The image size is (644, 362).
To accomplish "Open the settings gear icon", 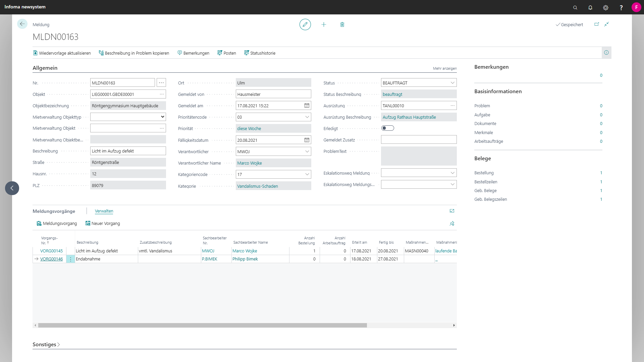I will click(x=605, y=7).
